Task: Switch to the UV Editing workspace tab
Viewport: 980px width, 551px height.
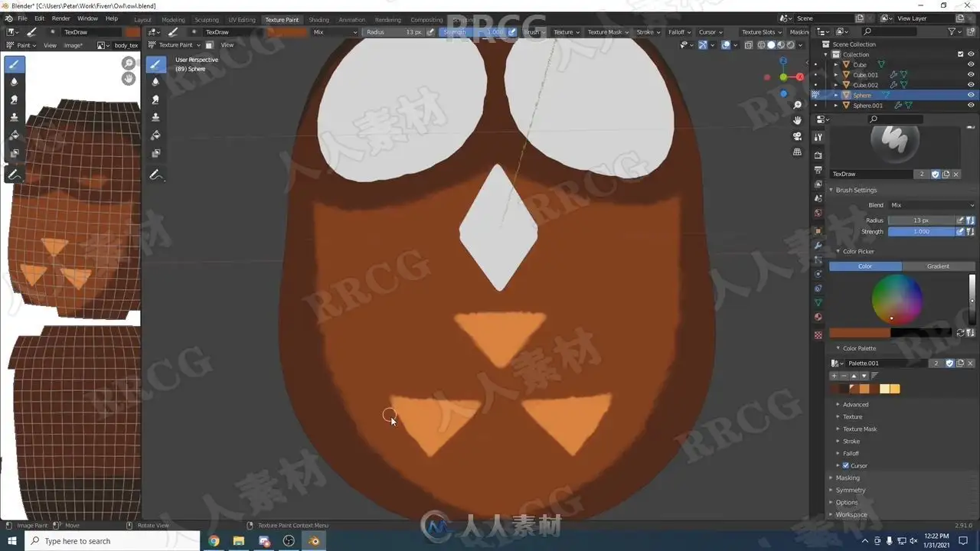Action: coord(241,20)
